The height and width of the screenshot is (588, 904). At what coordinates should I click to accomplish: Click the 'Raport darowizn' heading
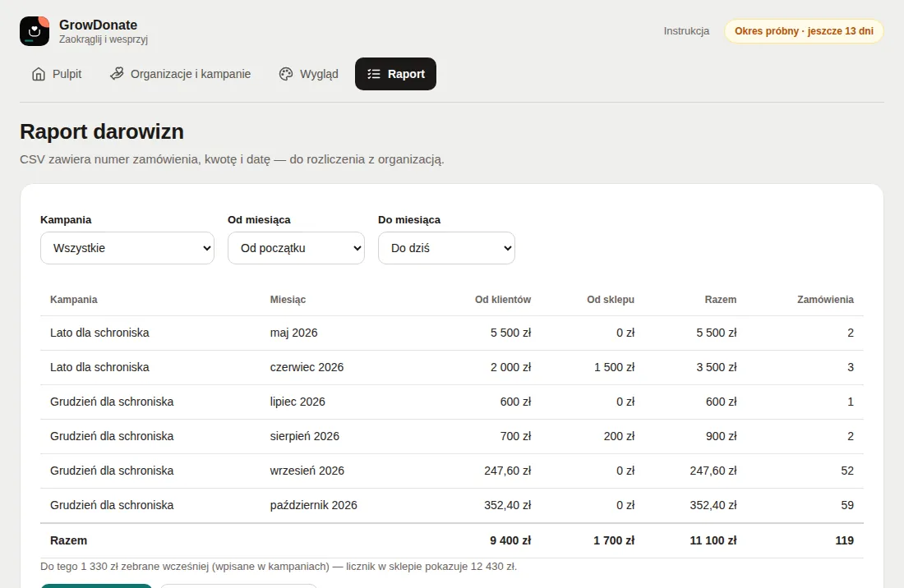click(102, 132)
